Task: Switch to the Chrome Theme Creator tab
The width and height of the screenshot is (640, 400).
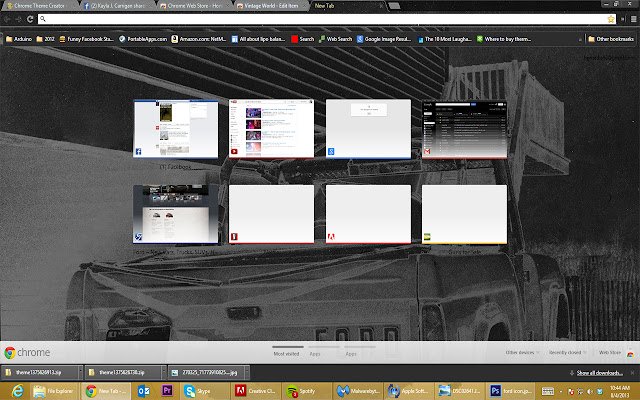Action: tap(39, 6)
